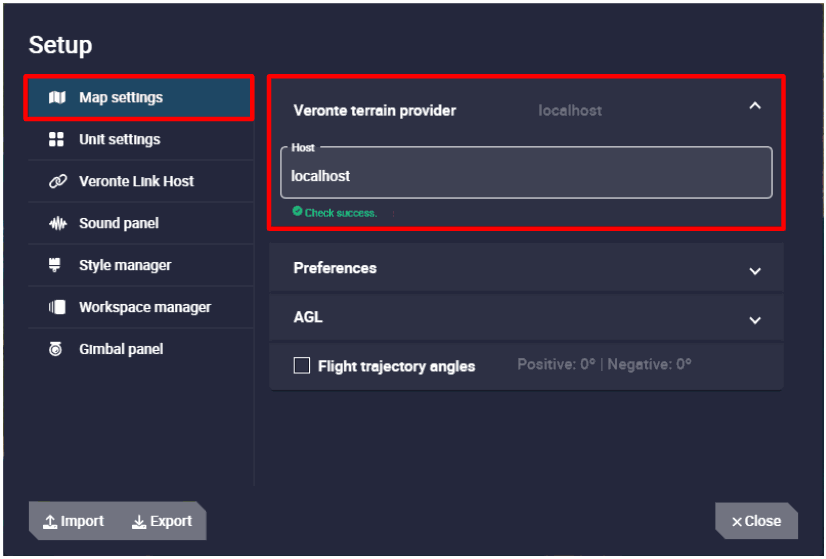Screen dimensions: 826x559
Task: Click the Sound panel waveform icon
Action: click(x=57, y=224)
